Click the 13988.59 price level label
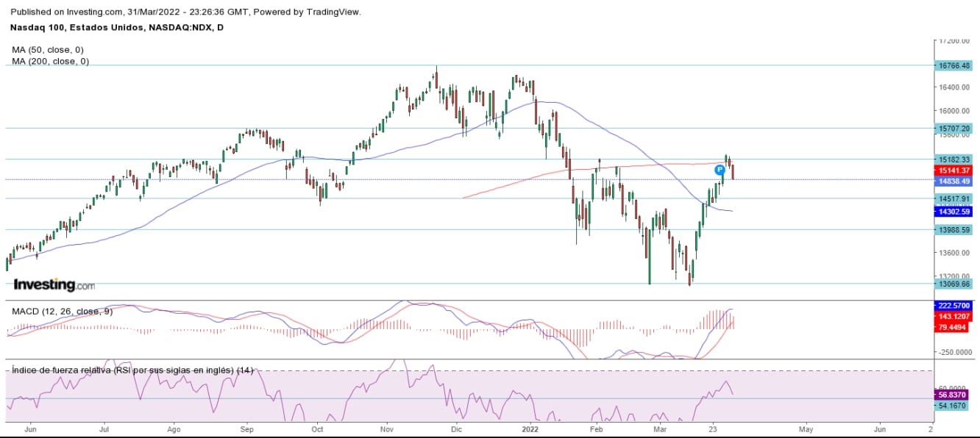The width and height of the screenshot is (980, 438). (x=954, y=229)
